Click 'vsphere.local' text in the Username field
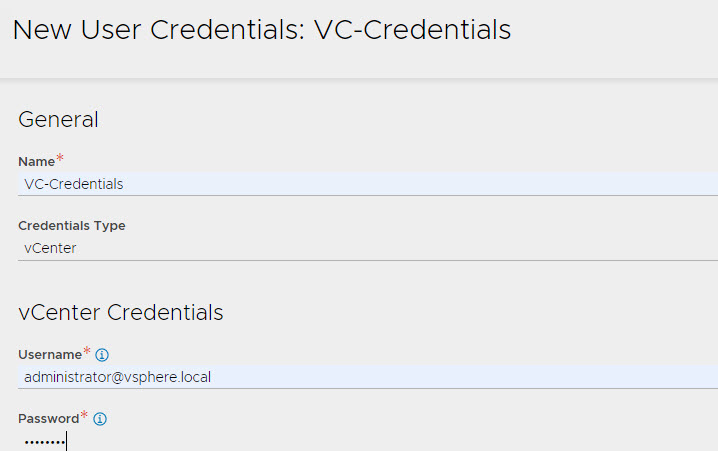Image resolution: width=718 pixels, height=451 pixels. tap(169, 377)
